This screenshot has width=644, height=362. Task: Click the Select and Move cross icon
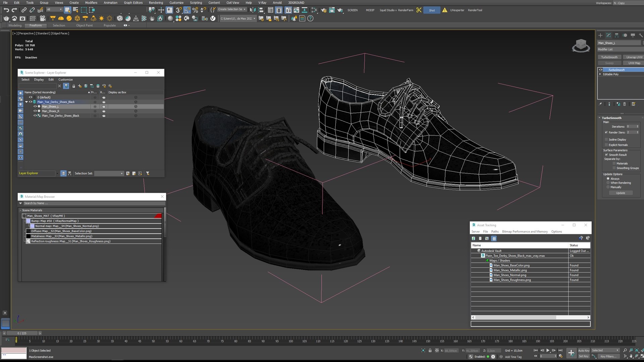161,10
